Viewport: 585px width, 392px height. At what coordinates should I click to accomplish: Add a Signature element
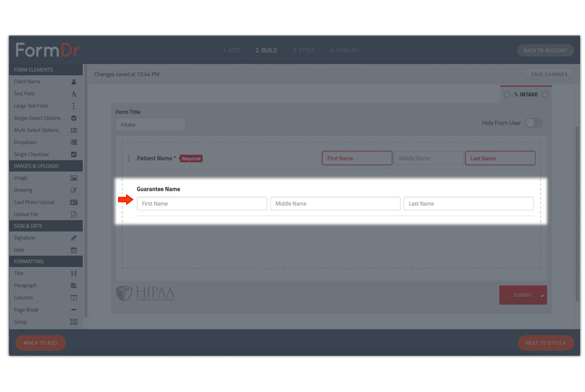46,238
